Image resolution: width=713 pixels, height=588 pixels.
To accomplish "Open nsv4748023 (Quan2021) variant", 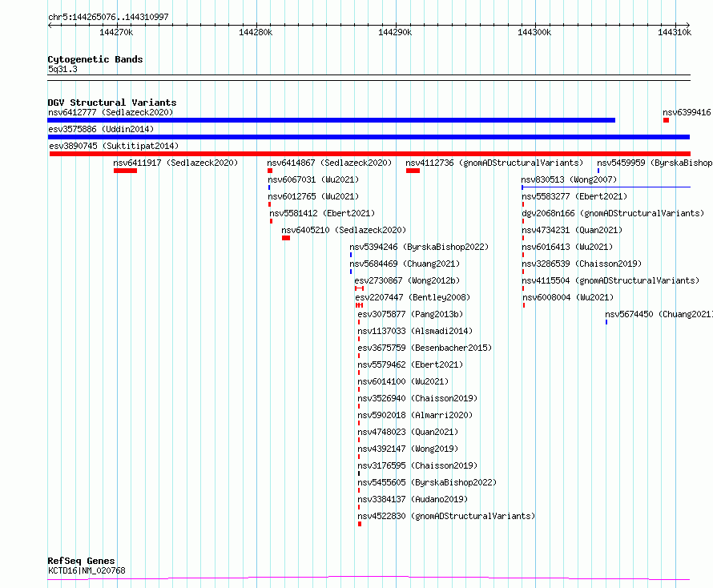I will point(408,432).
